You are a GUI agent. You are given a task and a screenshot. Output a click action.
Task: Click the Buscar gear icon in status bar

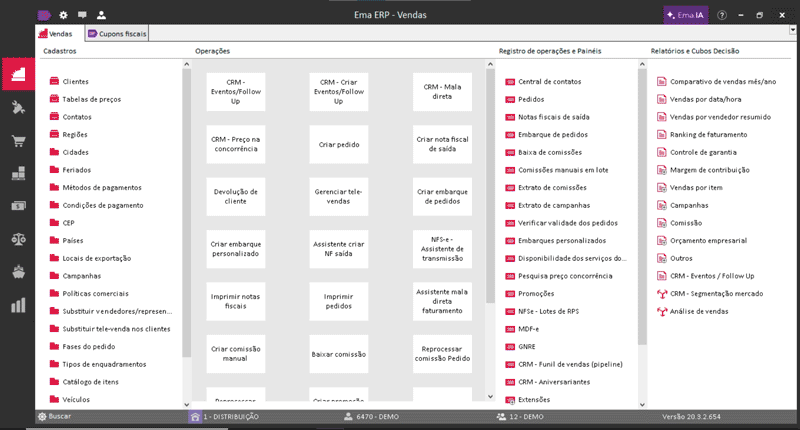coord(42,417)
